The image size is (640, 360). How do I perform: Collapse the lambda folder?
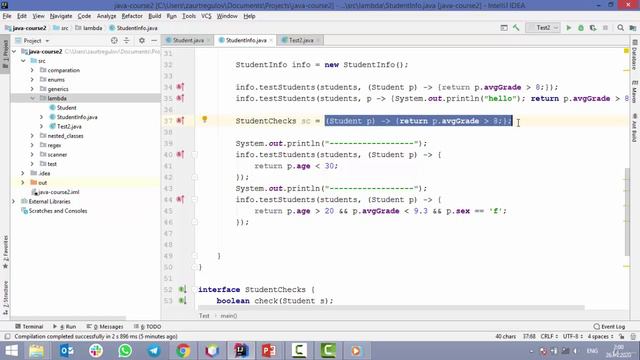pyautogui.click(x=32, y=98)
